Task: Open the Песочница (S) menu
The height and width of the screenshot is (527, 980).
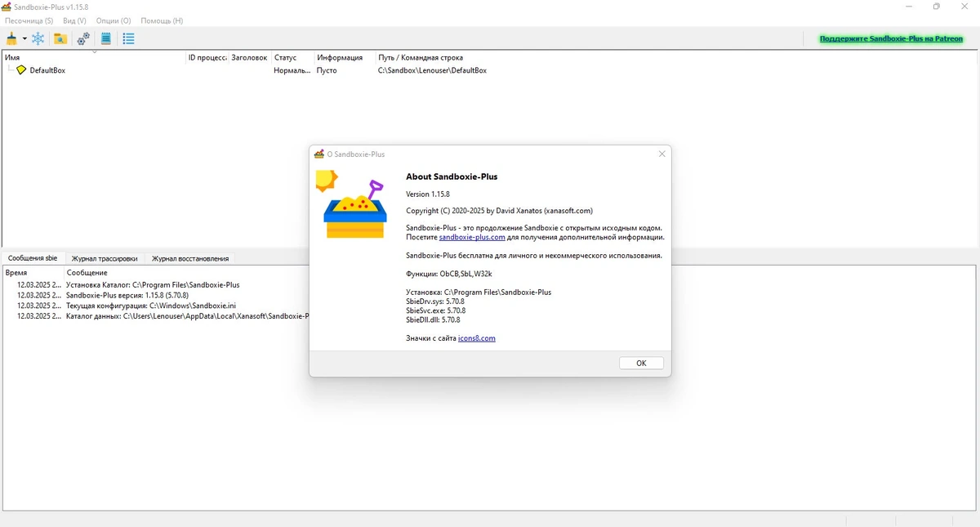Action: 29,20
